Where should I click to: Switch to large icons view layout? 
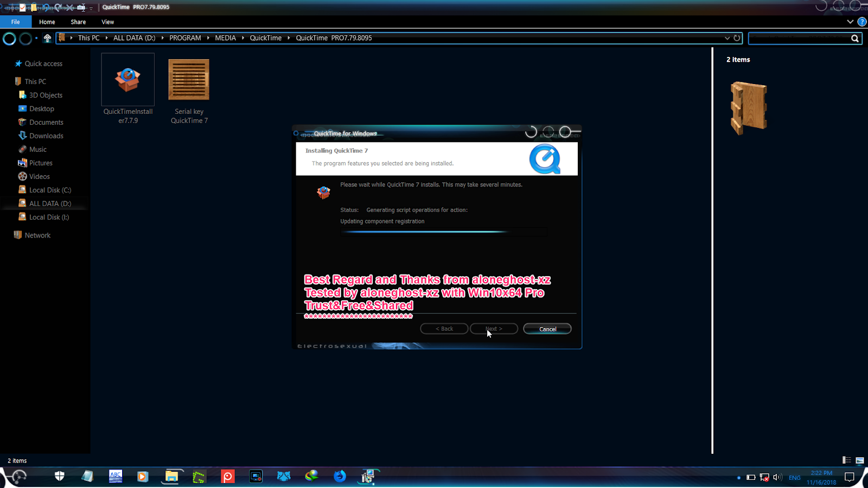pyautogui.click(x=860, y=460)
